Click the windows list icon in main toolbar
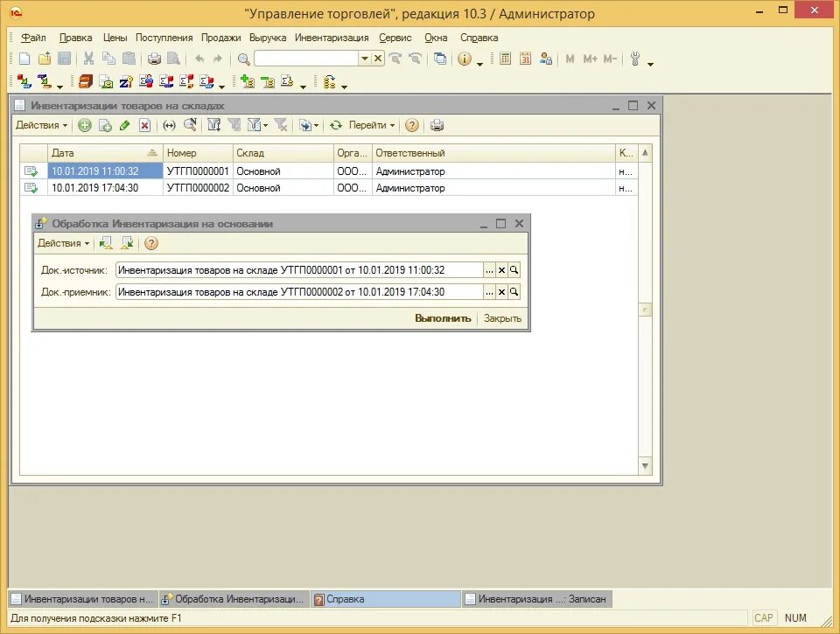 [x=440, y=59]
